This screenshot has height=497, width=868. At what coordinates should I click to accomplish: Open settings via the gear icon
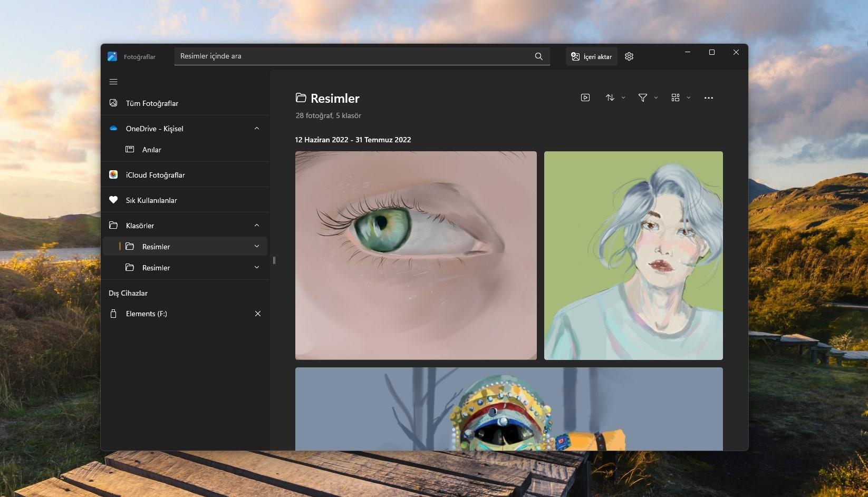[x=629, y=56]
